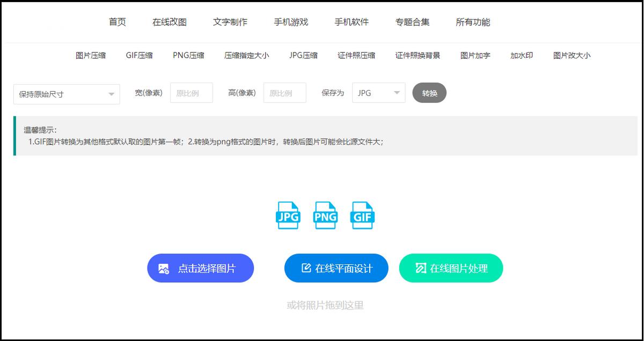Expand the 保存为 dropdown arrow
Screen dimensions: 644x341
pyautogui.click(x=397, y=92)
